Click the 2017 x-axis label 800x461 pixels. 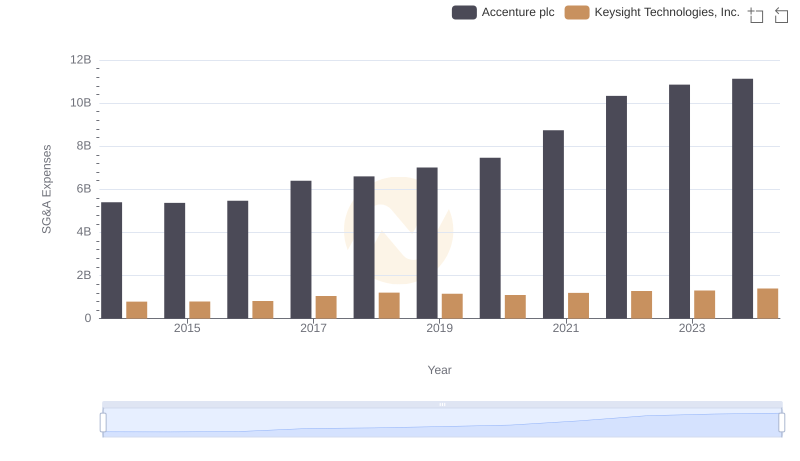pyautogui.click(x=313, y=328)
